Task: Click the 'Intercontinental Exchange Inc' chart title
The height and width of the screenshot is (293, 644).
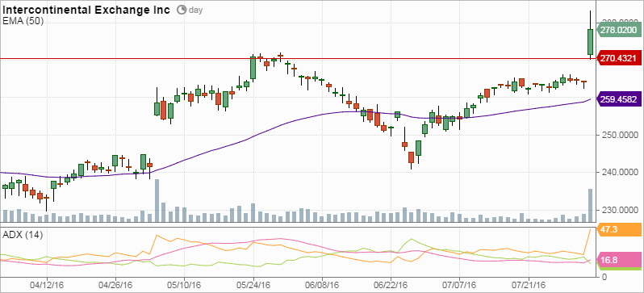Action: click(x=86, y=10)
